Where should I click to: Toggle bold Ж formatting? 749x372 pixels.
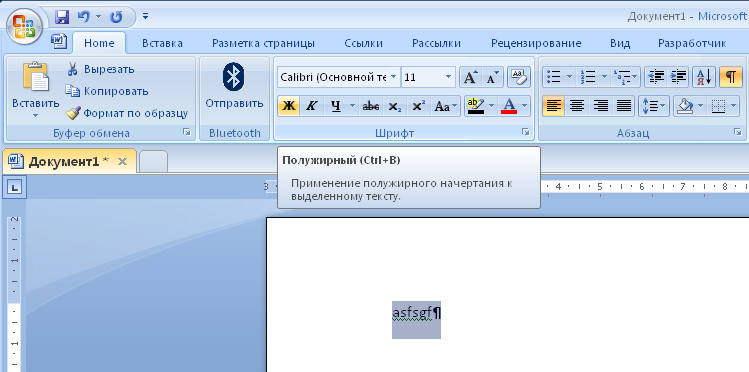[x=289, y=106]
